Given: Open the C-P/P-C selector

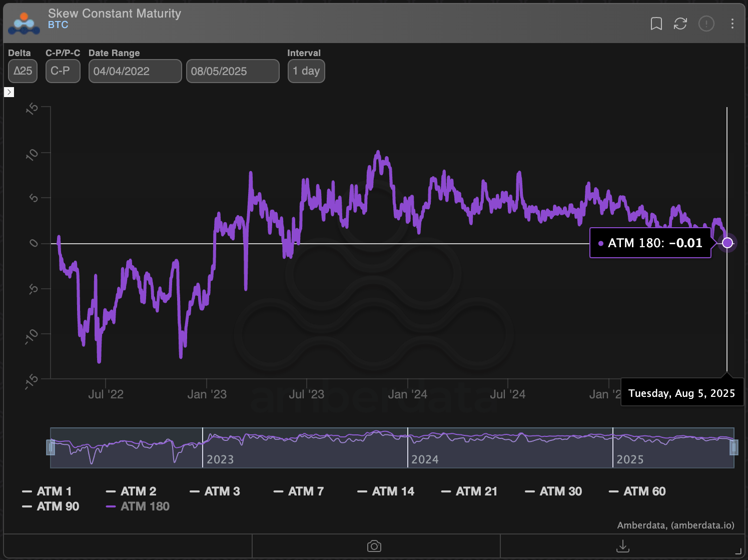Looking at the screenshot, I should coord(63,71).
